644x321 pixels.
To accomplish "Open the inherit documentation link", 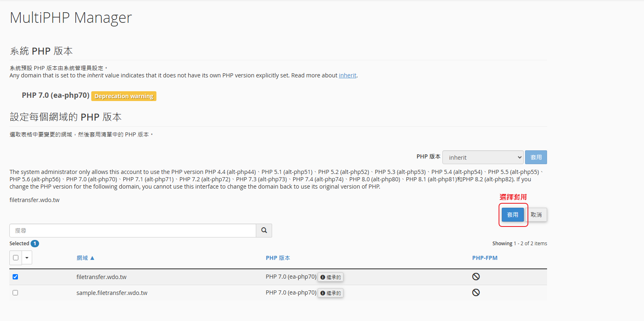I will pos(347,75).
